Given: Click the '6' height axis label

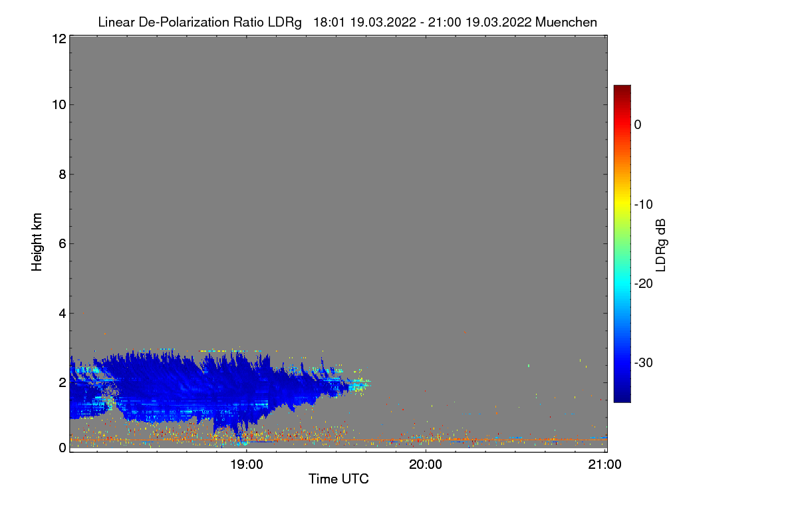Looking at the screenshot, I should [x=62, y=243].
